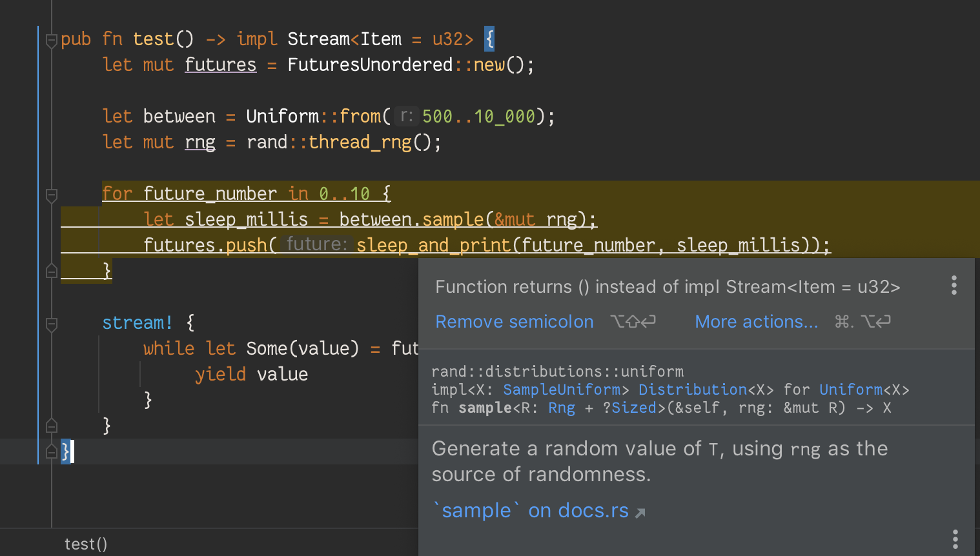Select the 'test()' breadcrumb at the bottom

click(86, 544)
